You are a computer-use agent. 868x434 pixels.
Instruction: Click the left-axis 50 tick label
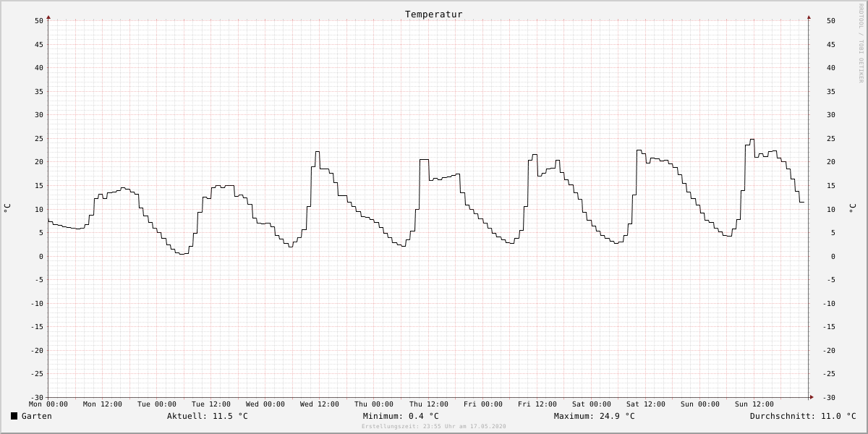click(39, 21)
